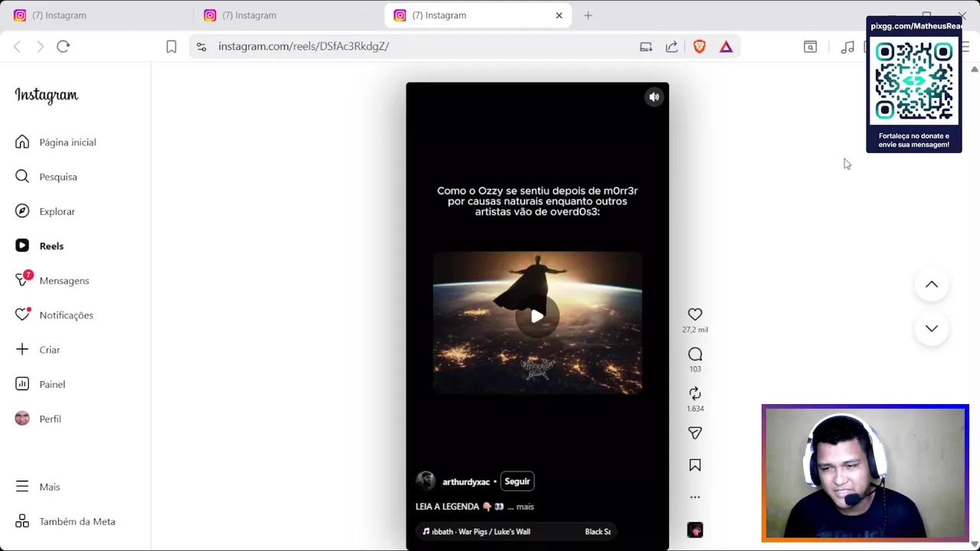Viewport: 980px width, 551px height.
Task: Open arthurdyxac profile name
Action: click(465, 482)
